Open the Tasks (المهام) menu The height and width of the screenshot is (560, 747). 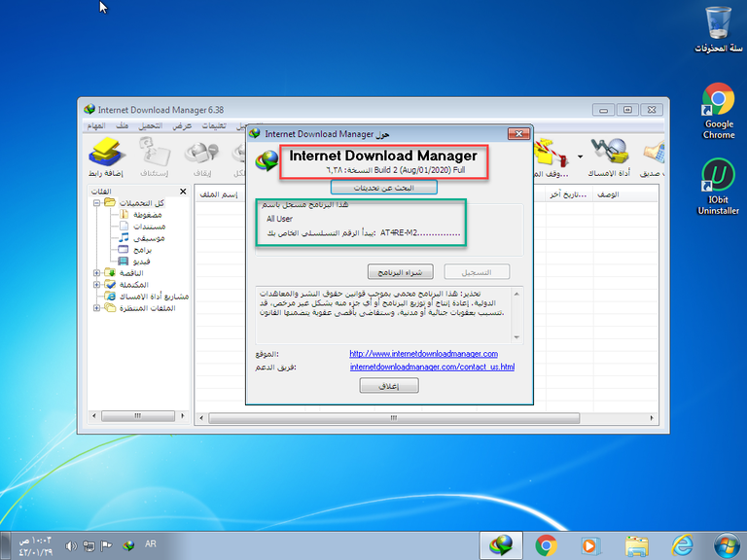96,125
